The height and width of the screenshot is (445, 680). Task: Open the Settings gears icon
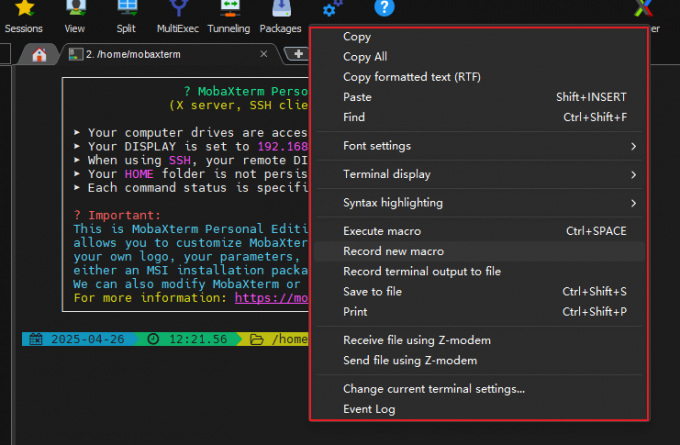332,9
